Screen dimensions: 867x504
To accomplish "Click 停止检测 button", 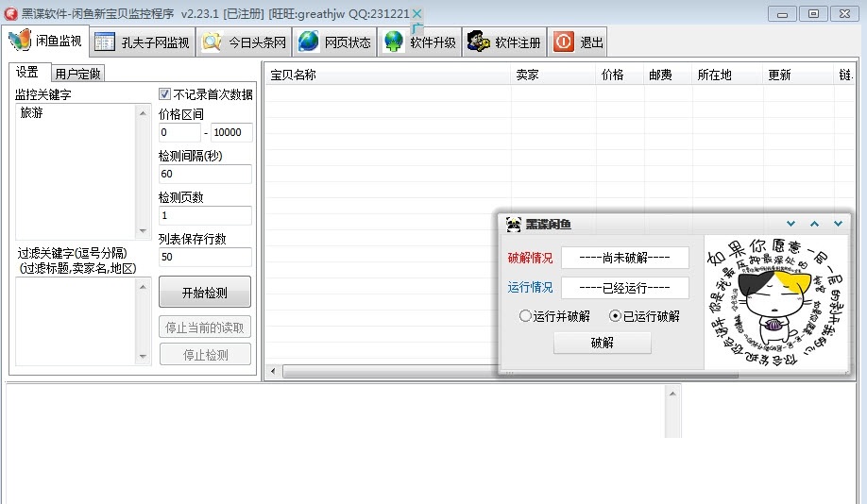I will [205, 354].
